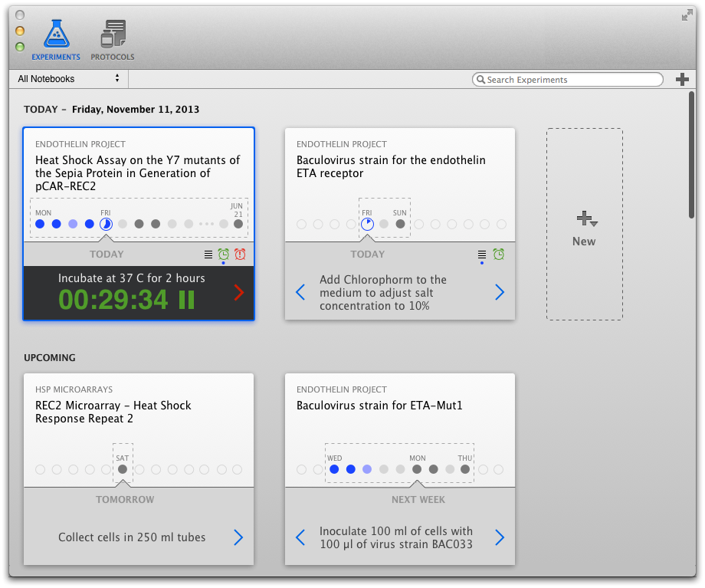This screenshot has width=705, height=588.
Task: Select the MON timeline dot on the ETA-Mut1 card
Action: point(417,469)
